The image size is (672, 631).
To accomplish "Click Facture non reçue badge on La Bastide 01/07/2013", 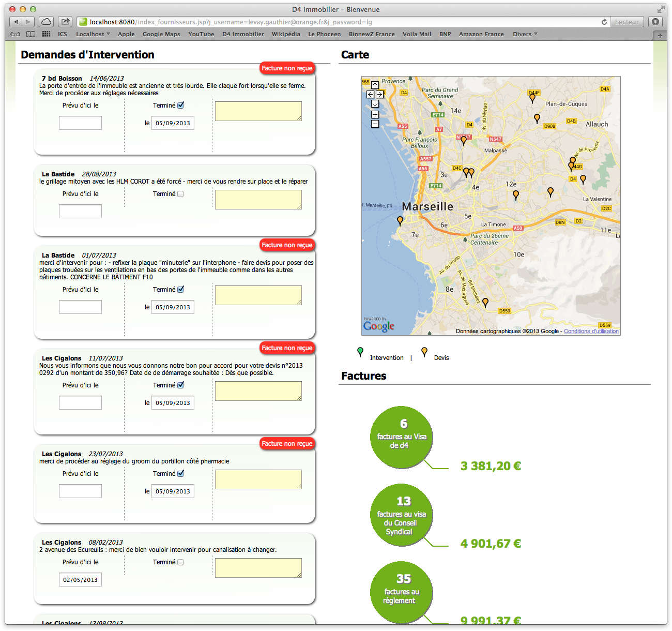I will [x=287, y=245].
